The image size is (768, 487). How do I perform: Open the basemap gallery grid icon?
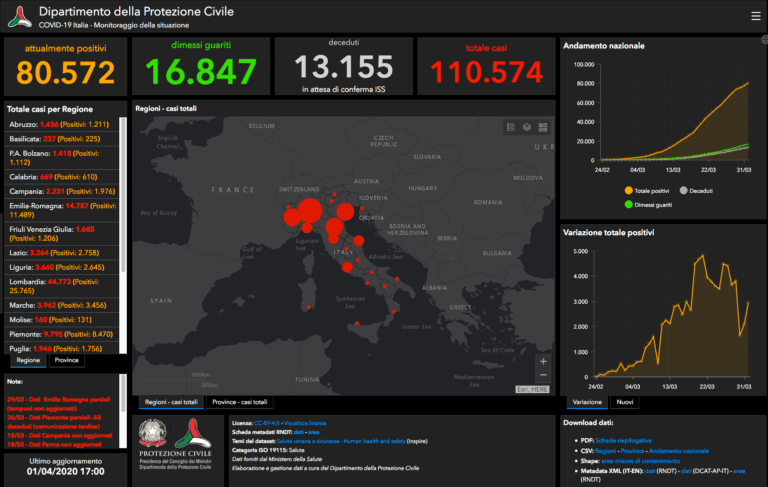[x=543, y=127]
